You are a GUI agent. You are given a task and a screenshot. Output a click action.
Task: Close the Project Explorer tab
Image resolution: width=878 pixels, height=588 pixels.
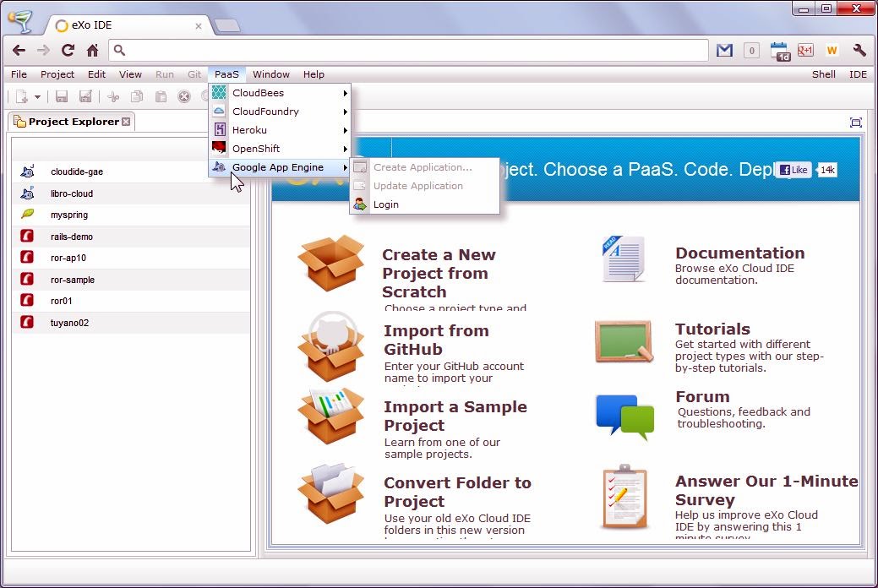(x=126, y=122)
